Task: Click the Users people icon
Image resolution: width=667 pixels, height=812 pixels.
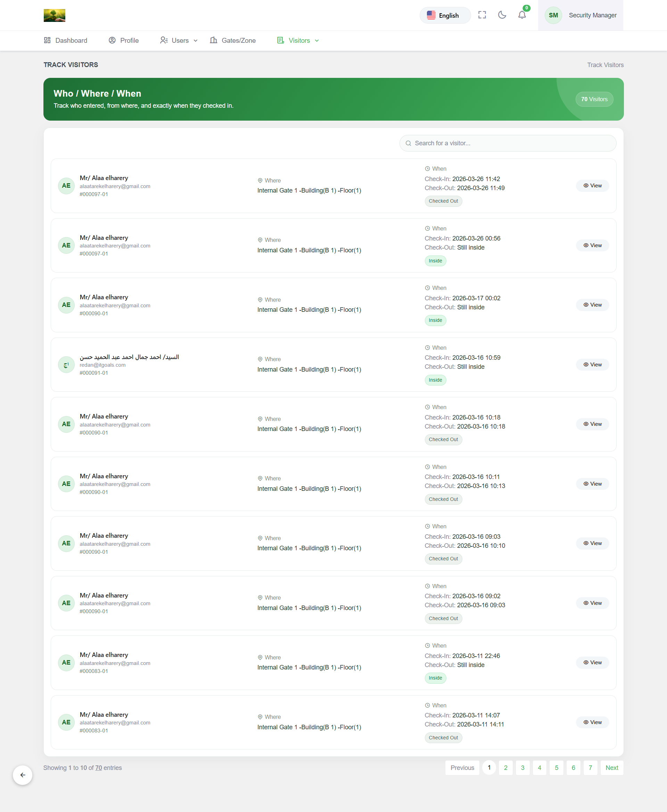Action: click(164, 40)
